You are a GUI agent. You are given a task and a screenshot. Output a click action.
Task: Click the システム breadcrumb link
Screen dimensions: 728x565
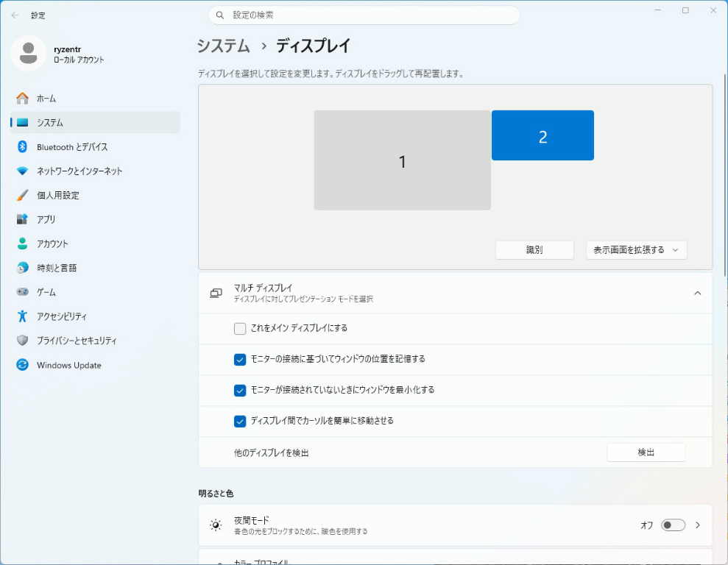[x=223, y=46]
